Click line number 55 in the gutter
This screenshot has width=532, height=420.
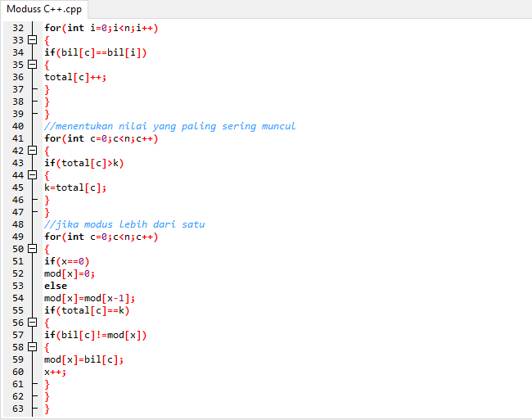[18, 310]
